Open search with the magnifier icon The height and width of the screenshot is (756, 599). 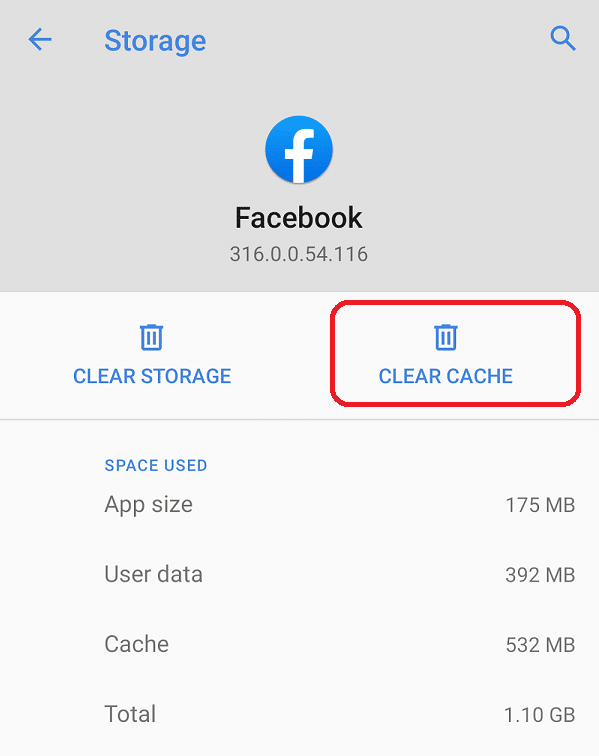[563, 39]
